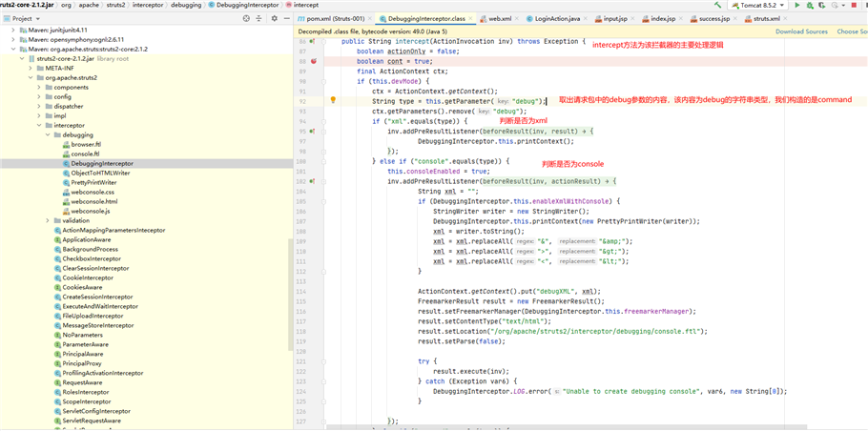Open the Tomcat 8.5.2 run configuration dropdown
This screenshot has height=431, width=868.
[x=757, y=5]
